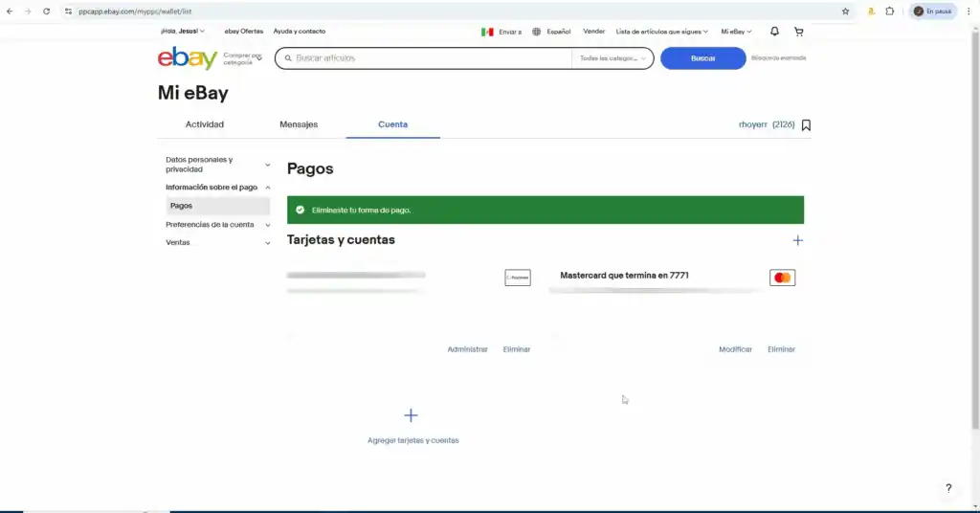980x513 pixels.
Task: Click the 'Mi eBay' page title
Action: coord(192,93)
